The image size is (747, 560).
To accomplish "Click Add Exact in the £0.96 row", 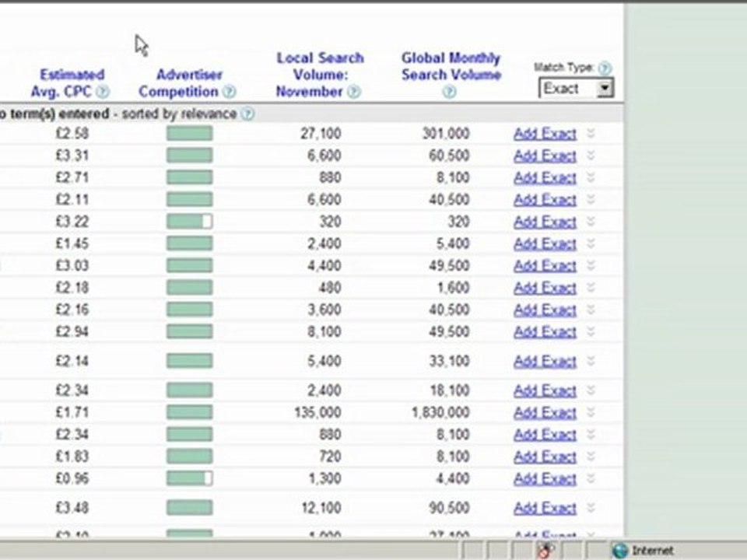I will [x=545, y=478].
